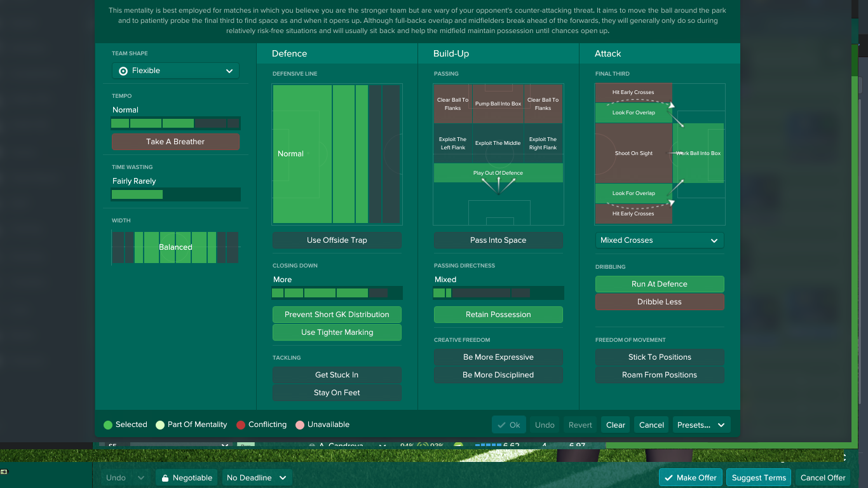Select Work Ball Into Box zone
The height and width of the screenshot is (488, 868).
pyautogui.click(x=698, y=153)
